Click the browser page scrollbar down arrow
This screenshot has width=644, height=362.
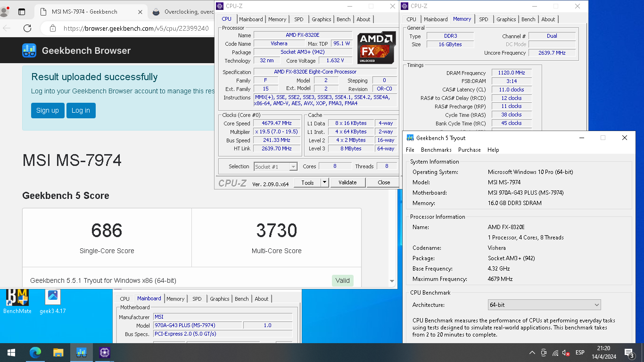point(392,281)
